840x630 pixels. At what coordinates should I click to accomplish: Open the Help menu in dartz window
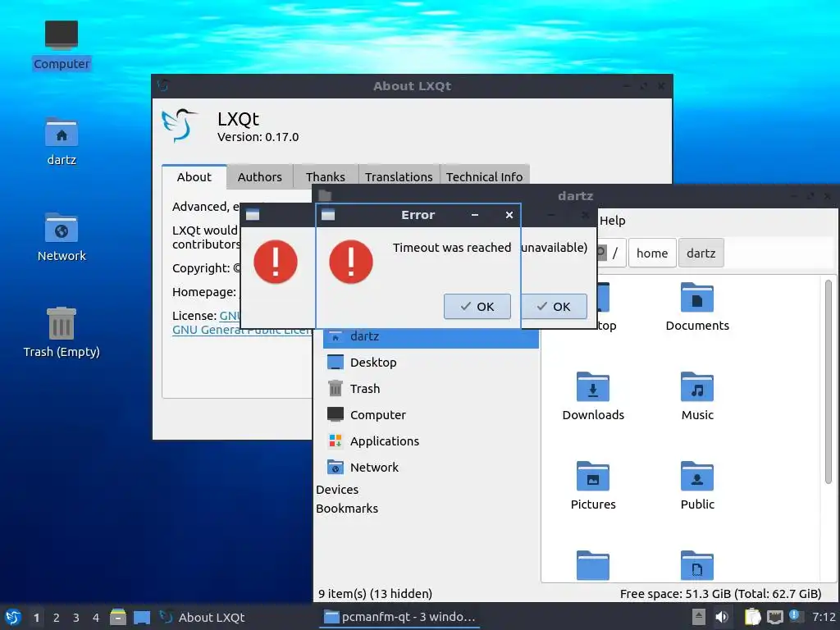612,221
